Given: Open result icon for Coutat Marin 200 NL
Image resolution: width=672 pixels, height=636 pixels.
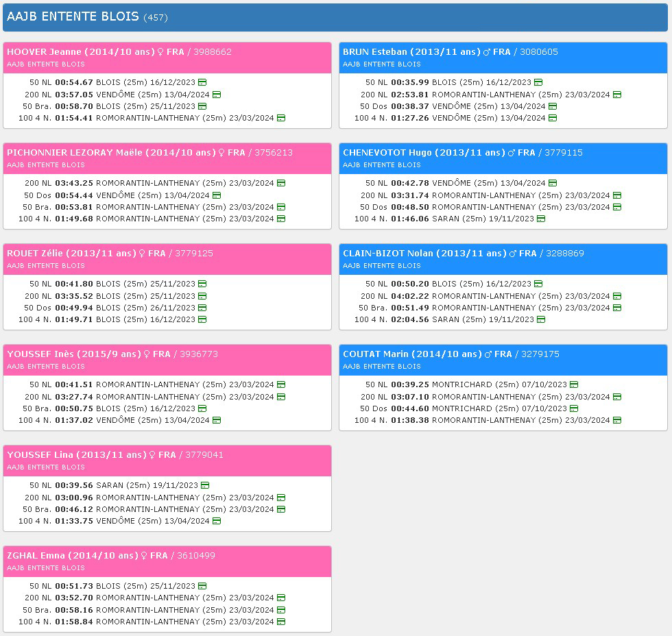Looking at the screenshot, I should [617, 397].
